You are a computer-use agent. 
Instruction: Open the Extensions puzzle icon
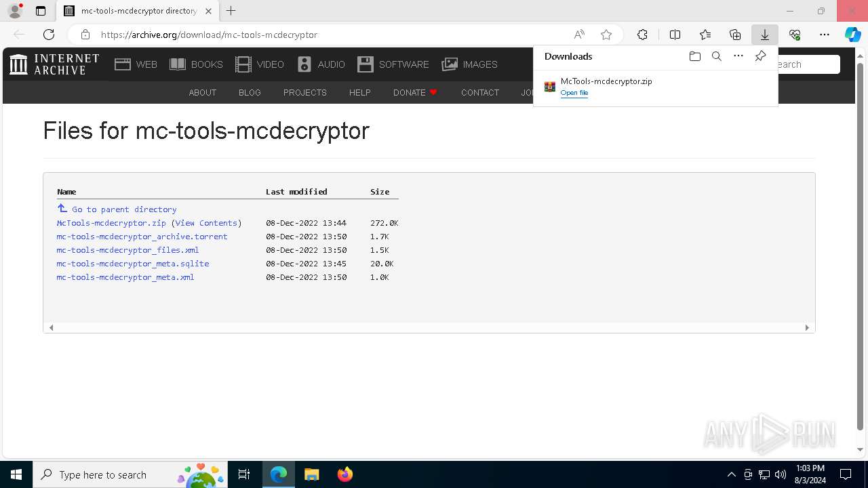tap(642, 35)
